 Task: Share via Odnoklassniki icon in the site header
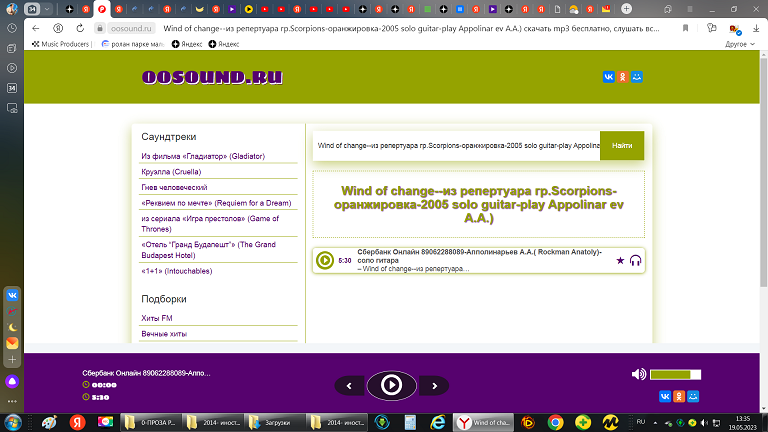point(623,77)
